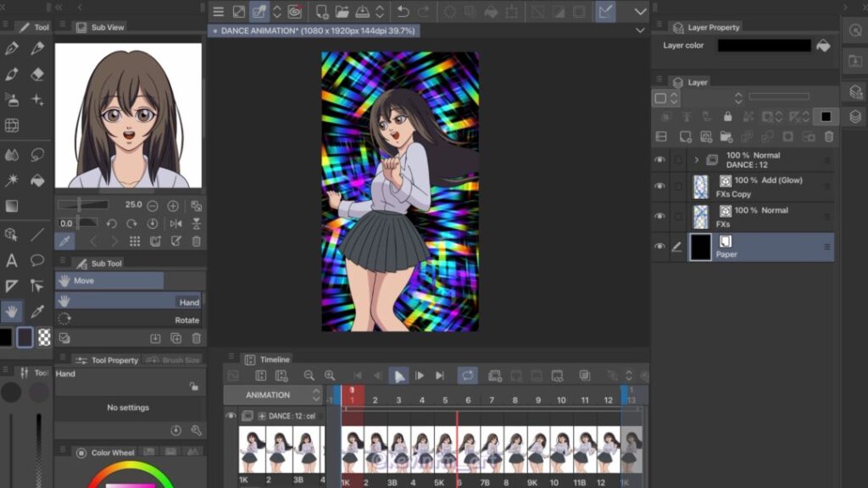The height and width of the screenshot is (488, 868).
Task: Select the Balloon tool
Action: click(x=37, y=260)
